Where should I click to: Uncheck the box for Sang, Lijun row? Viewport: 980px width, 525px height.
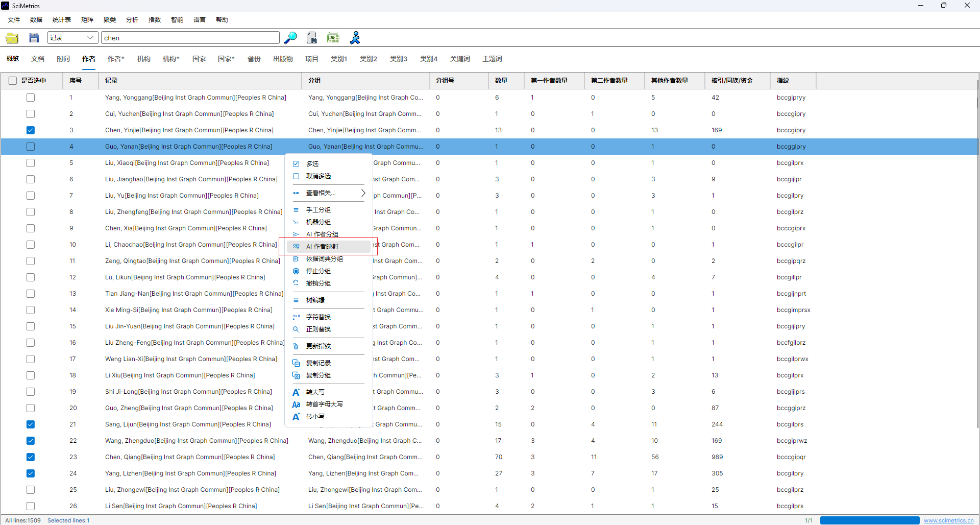[31, 424]
